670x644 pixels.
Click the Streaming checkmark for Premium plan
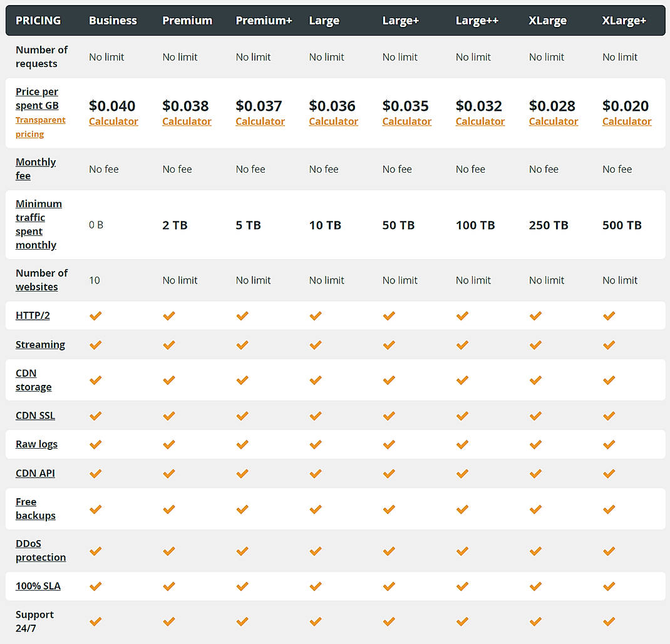[169, 345]
